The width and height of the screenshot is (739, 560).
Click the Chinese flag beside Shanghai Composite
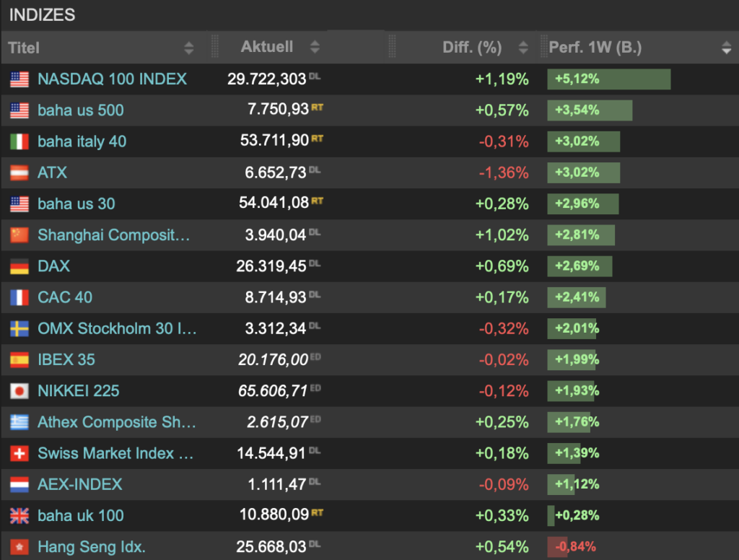pos(19,235)
